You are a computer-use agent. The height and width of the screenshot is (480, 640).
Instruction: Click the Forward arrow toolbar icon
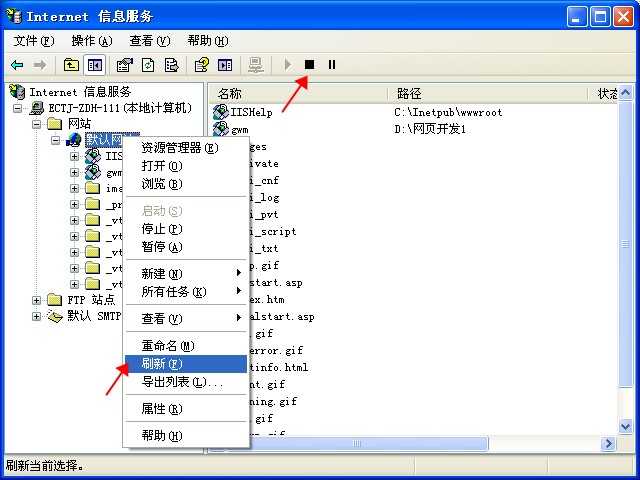point(40,65)
